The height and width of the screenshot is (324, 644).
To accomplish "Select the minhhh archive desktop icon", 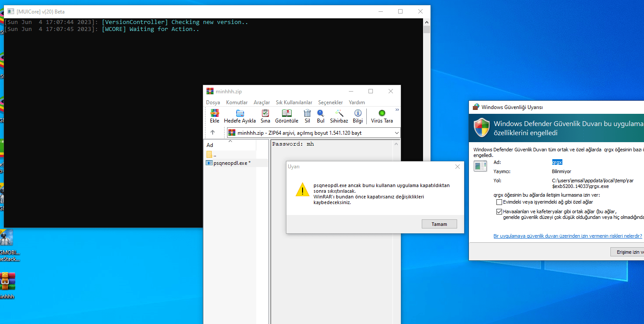I will point(7,286).
